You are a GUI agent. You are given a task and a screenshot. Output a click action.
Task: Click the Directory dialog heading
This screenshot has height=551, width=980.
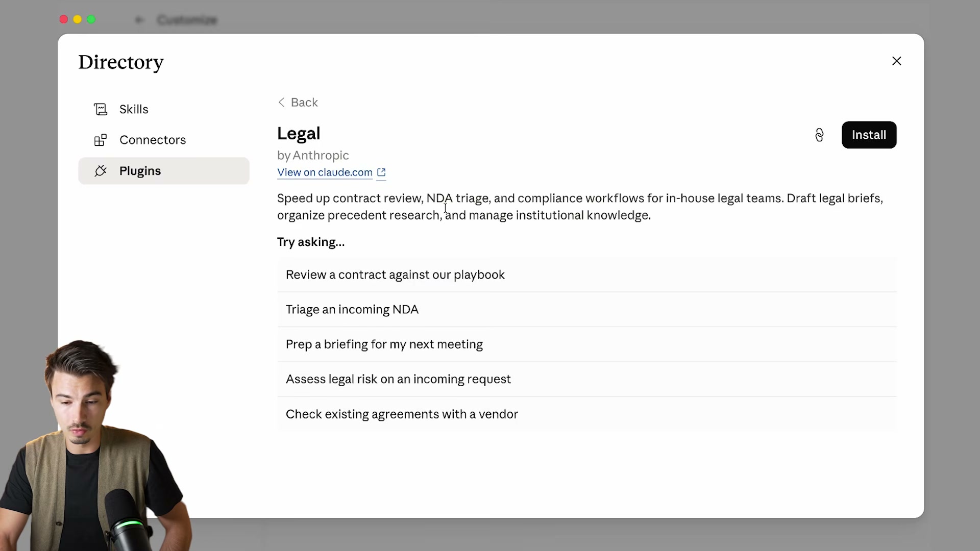(121, 63)
